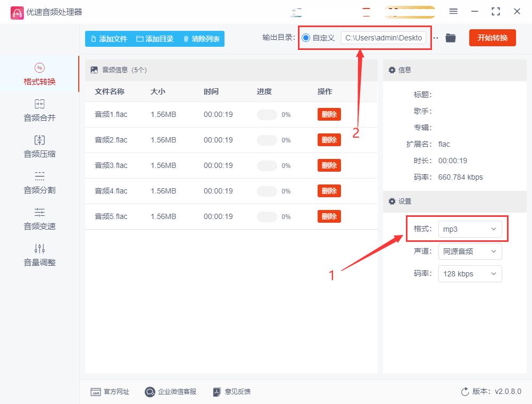
Task: Open the 企业微信客服 support icon
Action: tap(149, 392)
